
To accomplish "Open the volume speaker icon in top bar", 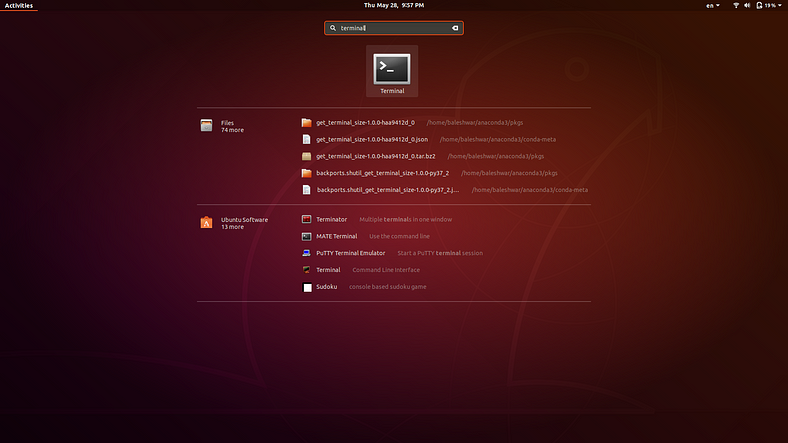I will [747, 6].
